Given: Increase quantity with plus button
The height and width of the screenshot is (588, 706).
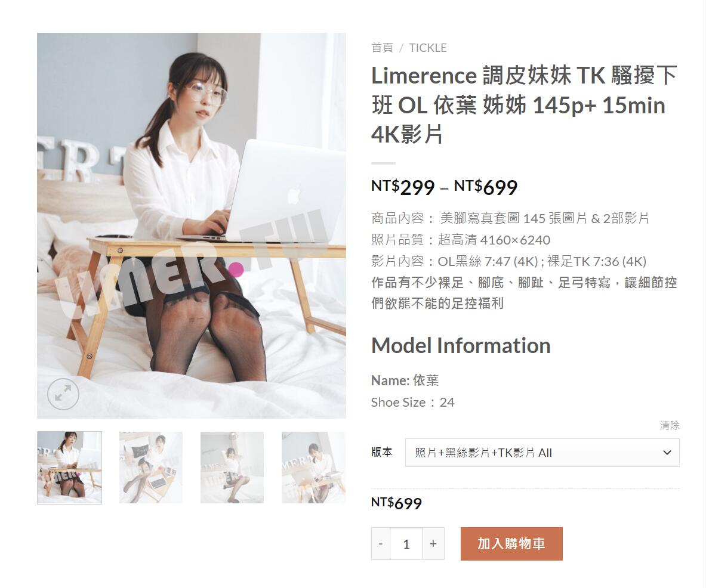Looking at the screenshot, I should pos(433,543).
